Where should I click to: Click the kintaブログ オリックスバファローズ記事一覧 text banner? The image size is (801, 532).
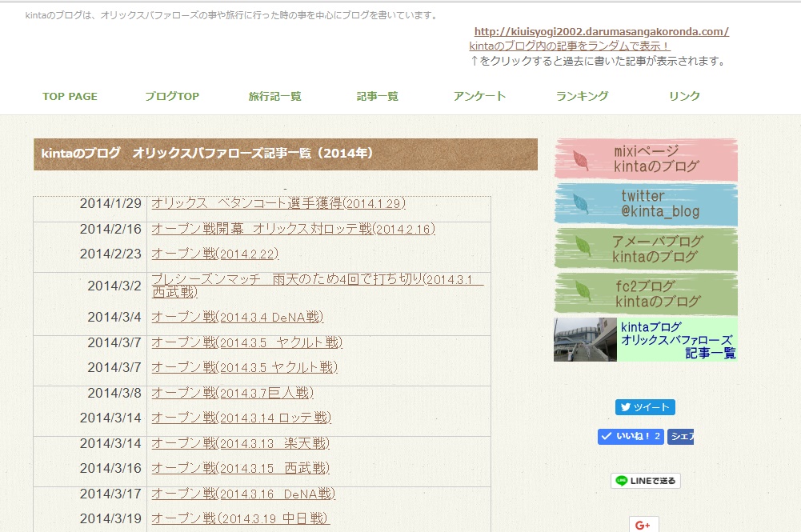pos(678,339)
